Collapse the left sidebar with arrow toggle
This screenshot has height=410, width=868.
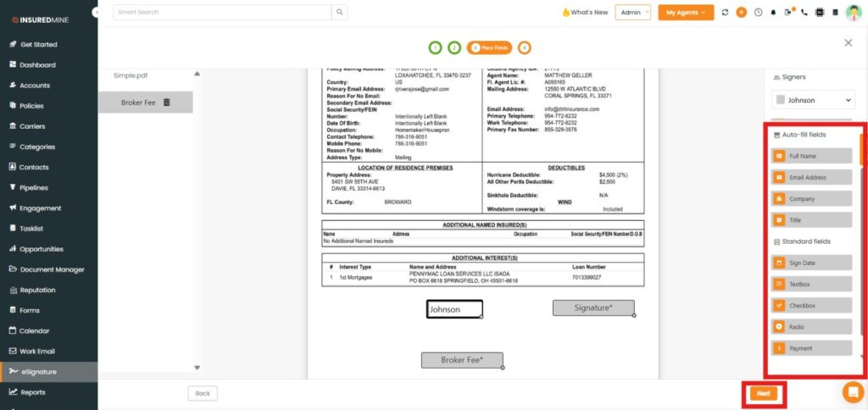(98, 13)
